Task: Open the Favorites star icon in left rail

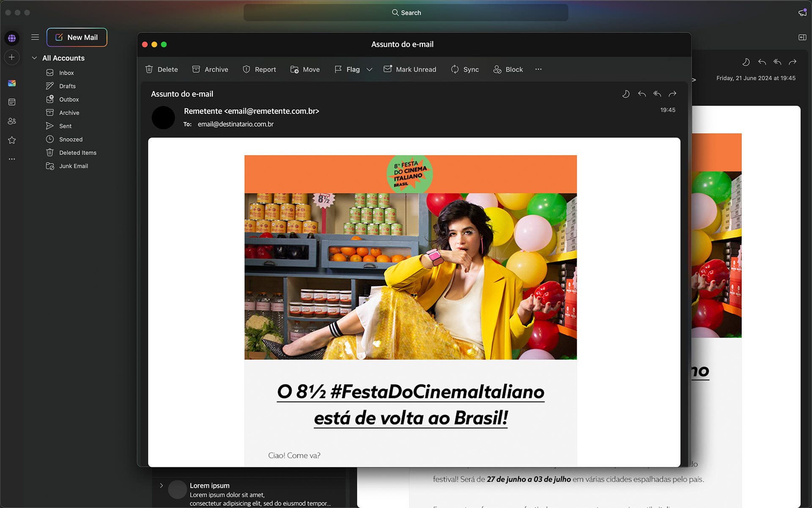Action: [12, 140]
